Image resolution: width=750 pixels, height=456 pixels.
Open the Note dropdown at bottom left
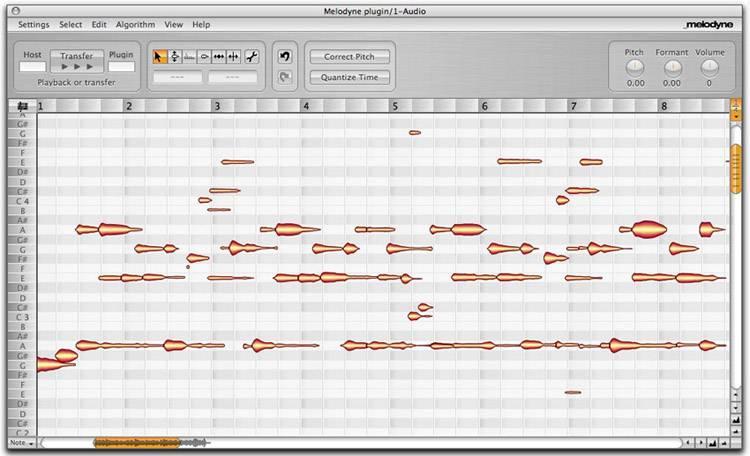tap(22, 443)
